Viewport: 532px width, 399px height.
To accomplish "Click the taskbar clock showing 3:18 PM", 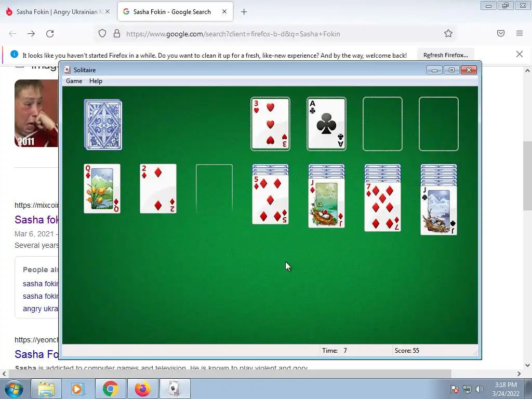I will click(x=506, y=389).
